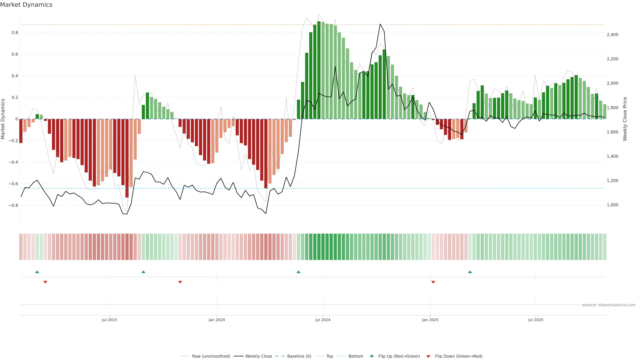
Task: Click the Jan 2025 x-axis label
Action: point(430,320)
